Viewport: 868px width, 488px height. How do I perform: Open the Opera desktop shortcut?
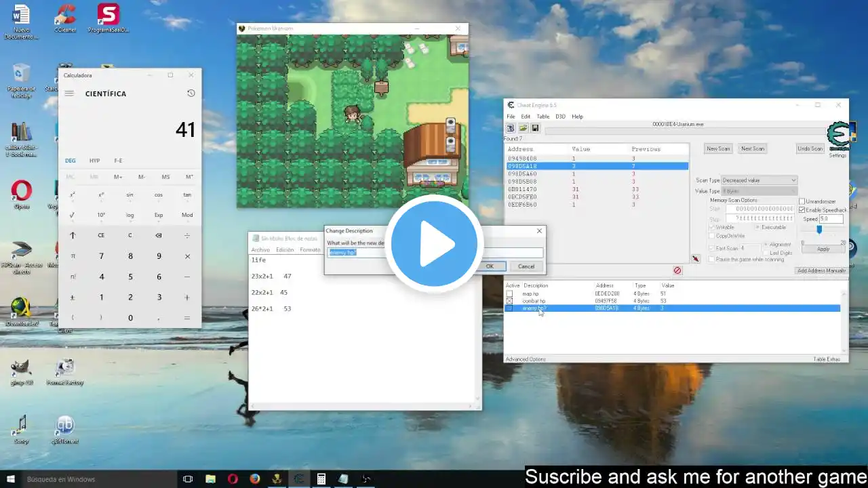pos(21,195)
